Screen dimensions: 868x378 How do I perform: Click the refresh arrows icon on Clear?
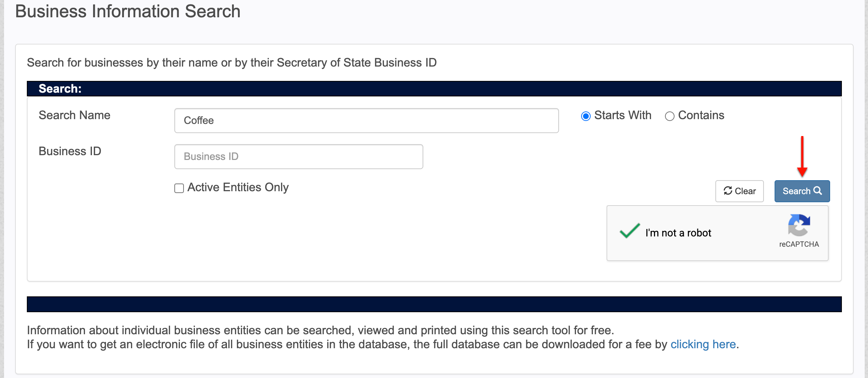pos(728,191)
